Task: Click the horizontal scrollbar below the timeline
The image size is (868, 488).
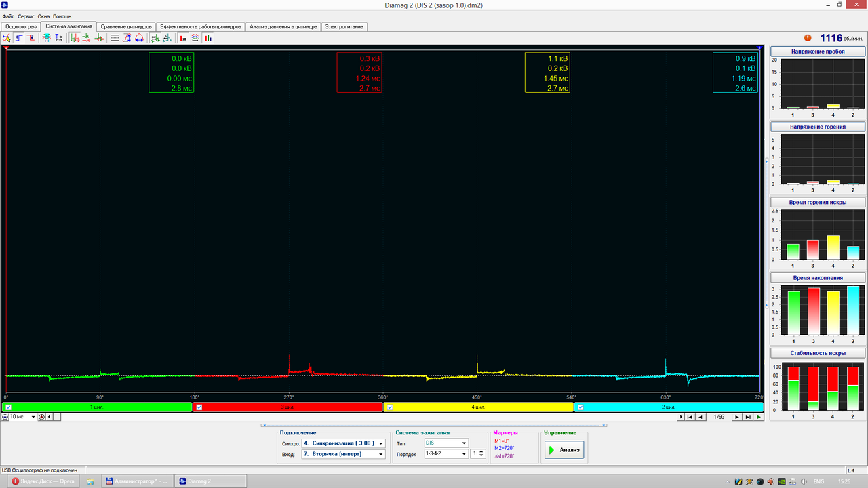Action: pyautogui.click(x=366, y=417)
